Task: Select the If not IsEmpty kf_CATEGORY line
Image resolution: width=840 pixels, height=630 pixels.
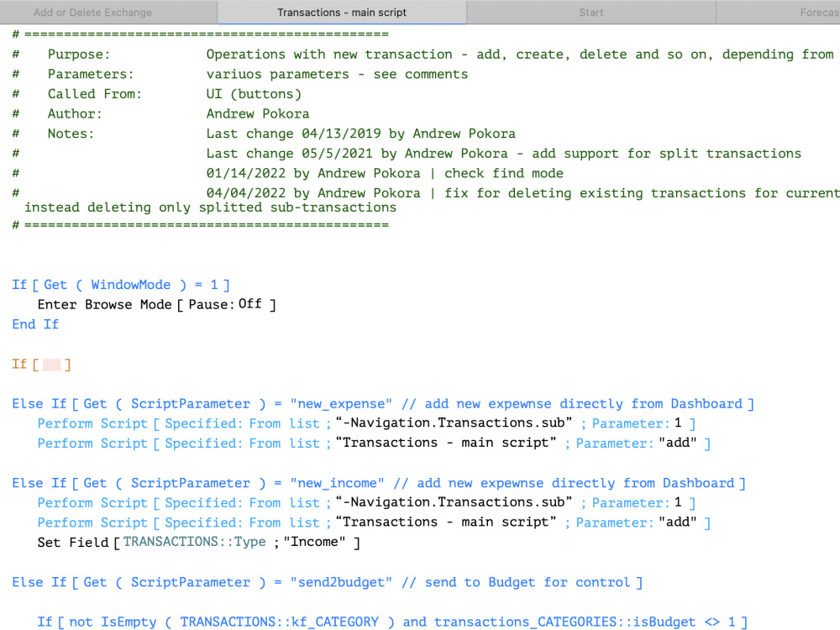Action: tap(392, 622)
